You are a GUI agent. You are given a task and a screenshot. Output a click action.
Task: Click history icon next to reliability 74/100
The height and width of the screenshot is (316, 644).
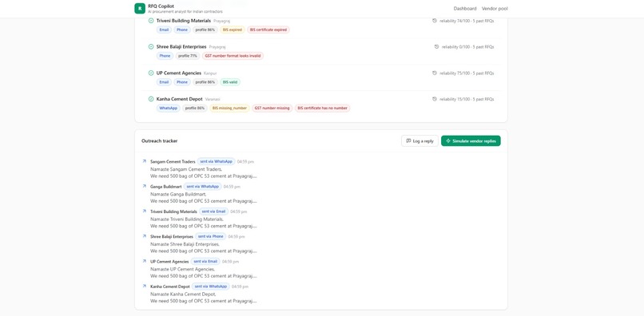[435, 21]
